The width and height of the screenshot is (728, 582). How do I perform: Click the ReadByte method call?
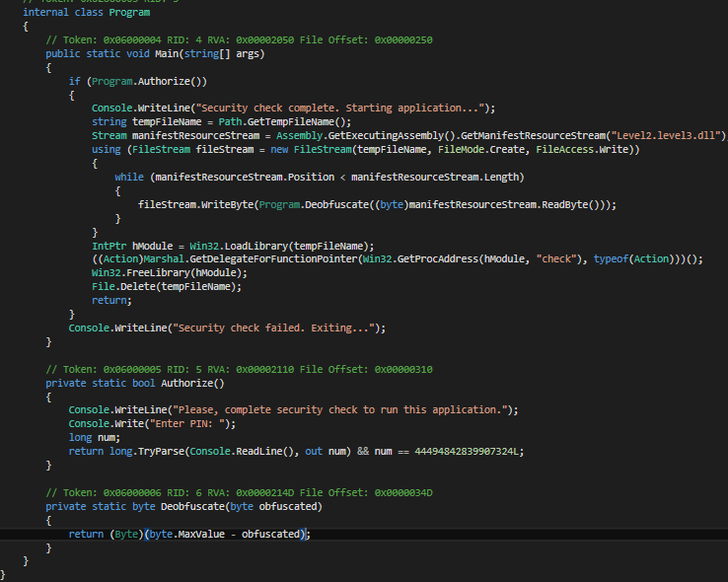(564, 204)
